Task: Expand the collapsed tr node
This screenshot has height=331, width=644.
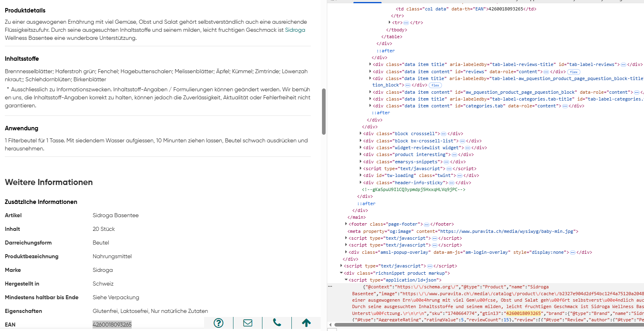Action: [x=390, y=23]
